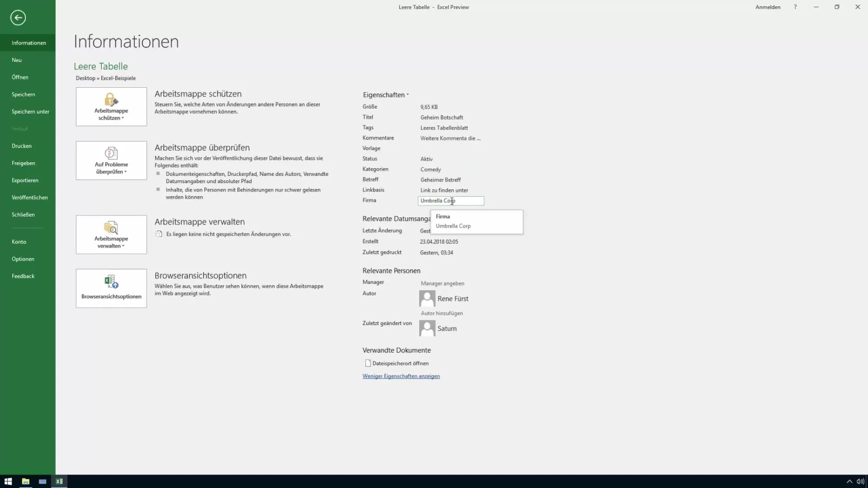Image resolution: width=868 pixels, height=488 pixels.
Task: Expand Weitere Kommentare dropdown field
Action: tap(450, 138)
